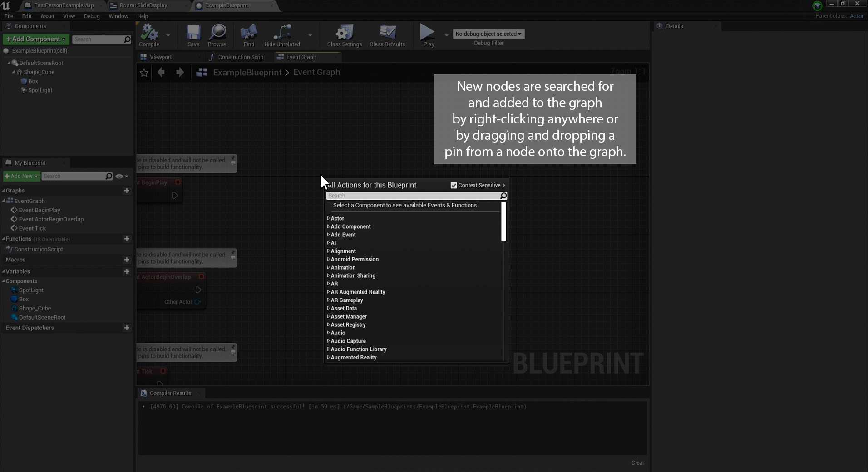Open the debug object selection dropdown

point(488,34)
